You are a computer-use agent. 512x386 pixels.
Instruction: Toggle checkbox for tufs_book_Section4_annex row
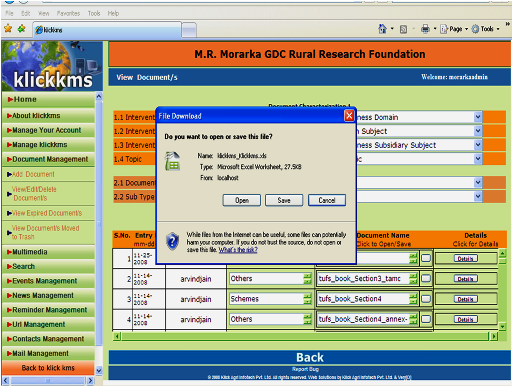[x=426, y=319]
